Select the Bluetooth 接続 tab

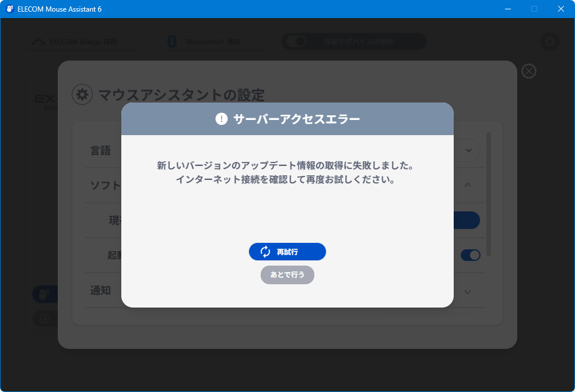[x=213, y=42]
